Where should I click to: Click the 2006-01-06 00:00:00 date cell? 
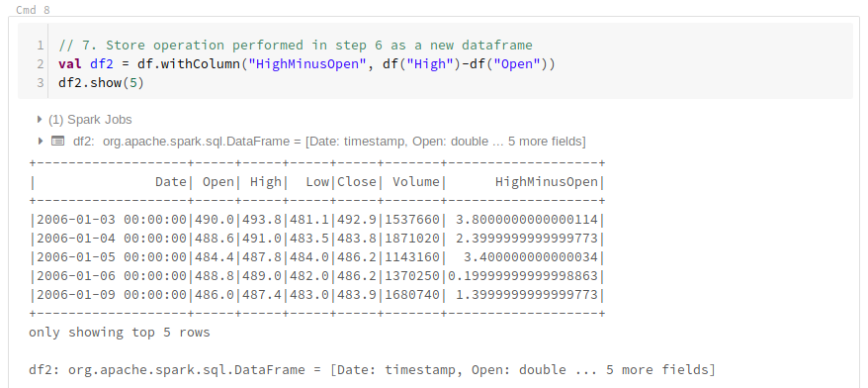point(112,276)
